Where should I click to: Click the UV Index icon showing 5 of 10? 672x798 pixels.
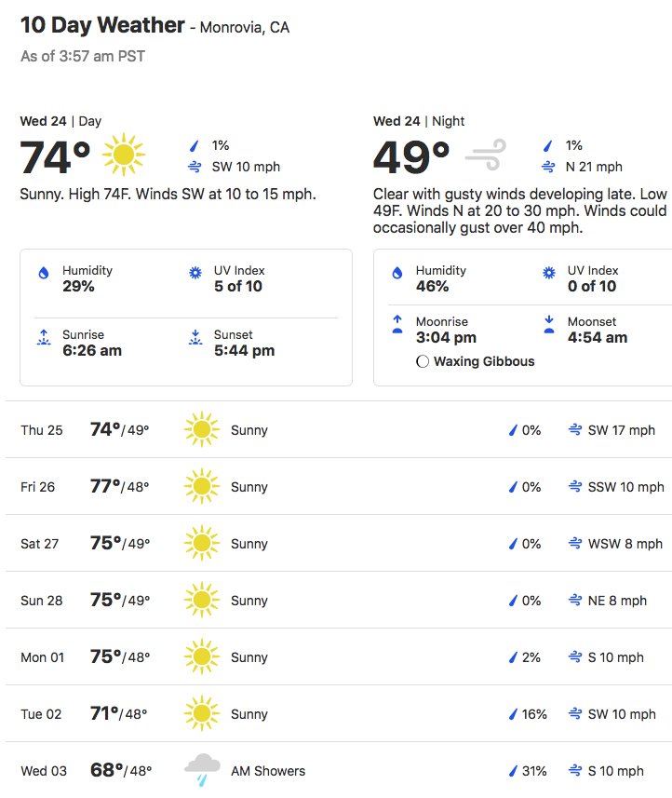point(195,273)
